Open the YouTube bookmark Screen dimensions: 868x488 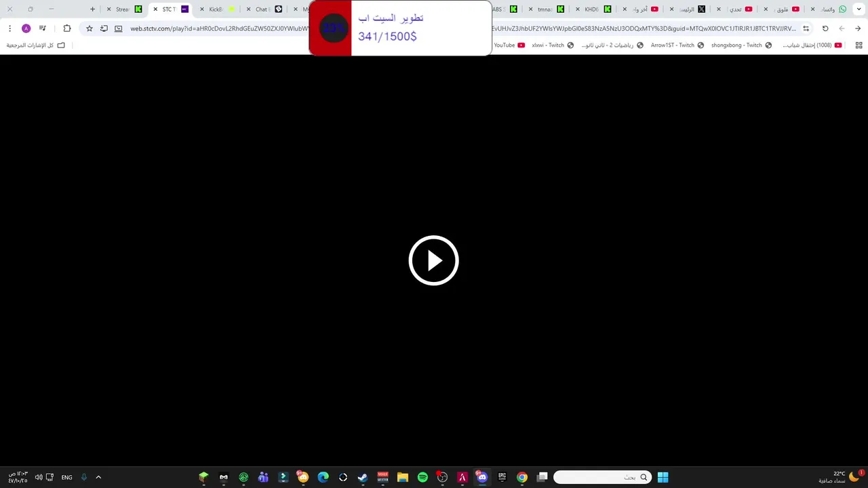pos(509,45)
